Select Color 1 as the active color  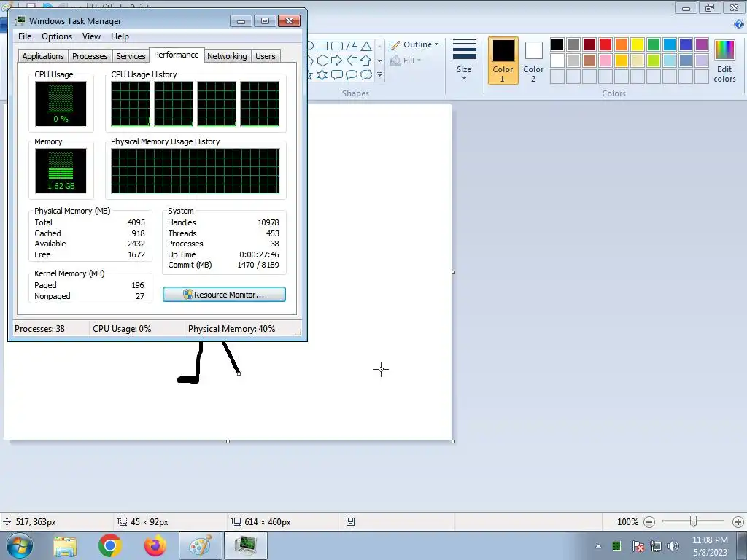(503, 61)
